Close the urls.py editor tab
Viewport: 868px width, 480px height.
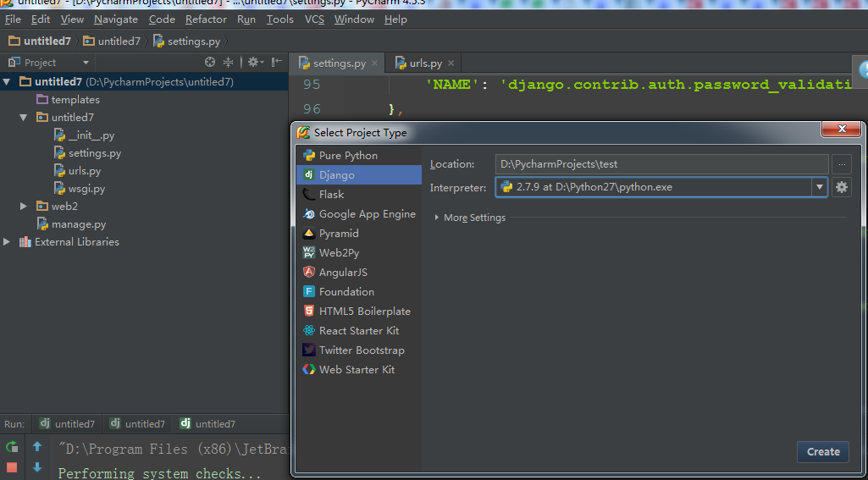coord(451,63)
